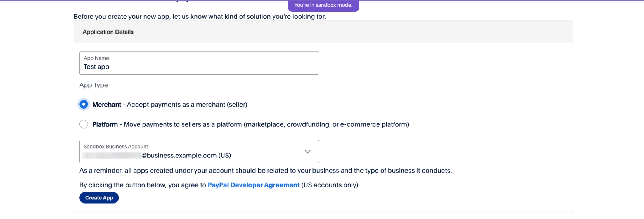Select the Platform radio button
This screenshot has width=644, height=219.
pyautogui.click(x=84, y=124)
